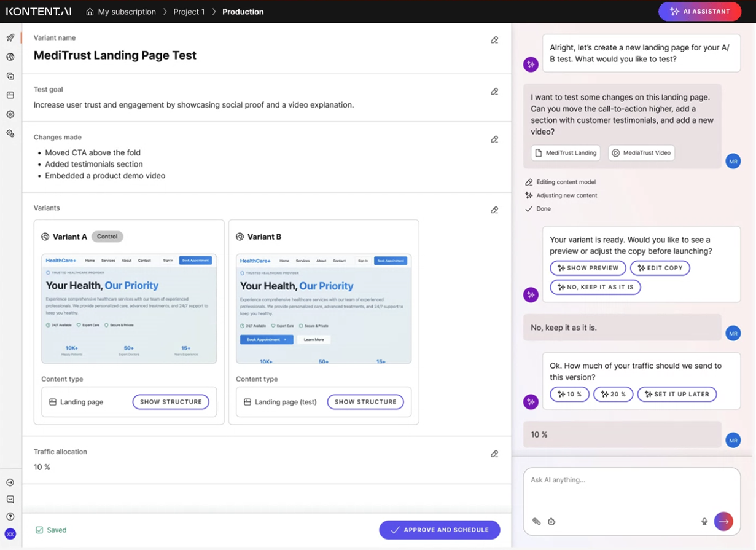
Task: Open the AI Assistant panel button
Action: coord(699,12)
